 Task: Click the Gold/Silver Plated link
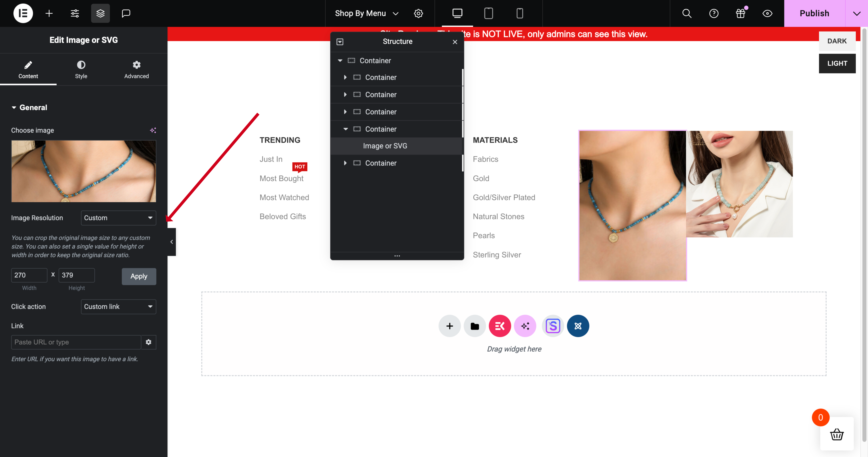(x=504, y=197)
